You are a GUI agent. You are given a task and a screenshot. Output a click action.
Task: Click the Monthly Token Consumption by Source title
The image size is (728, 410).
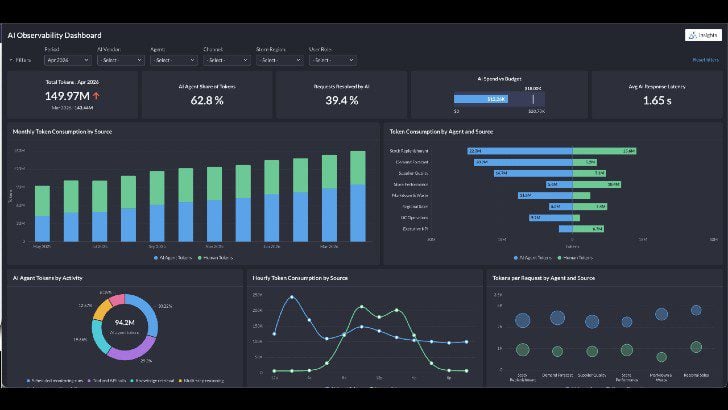tap(62, 132)
